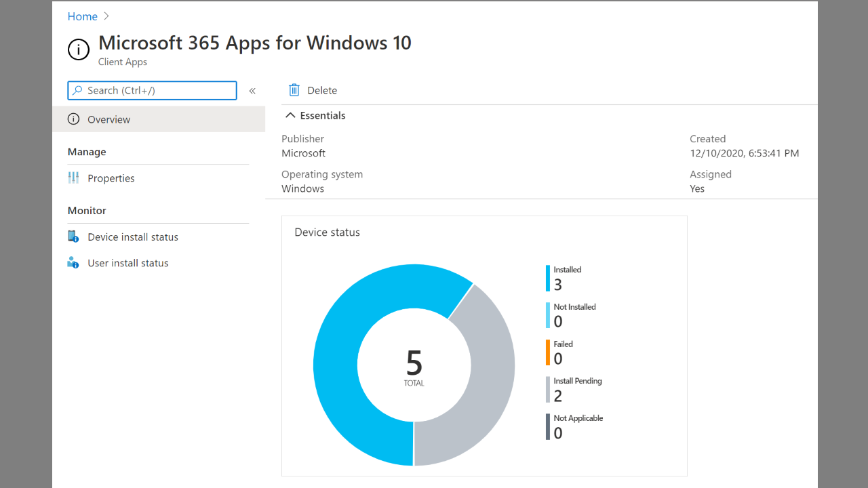Click the "Manage" section heading
This screenshot has height=488, width=868.
87,152
